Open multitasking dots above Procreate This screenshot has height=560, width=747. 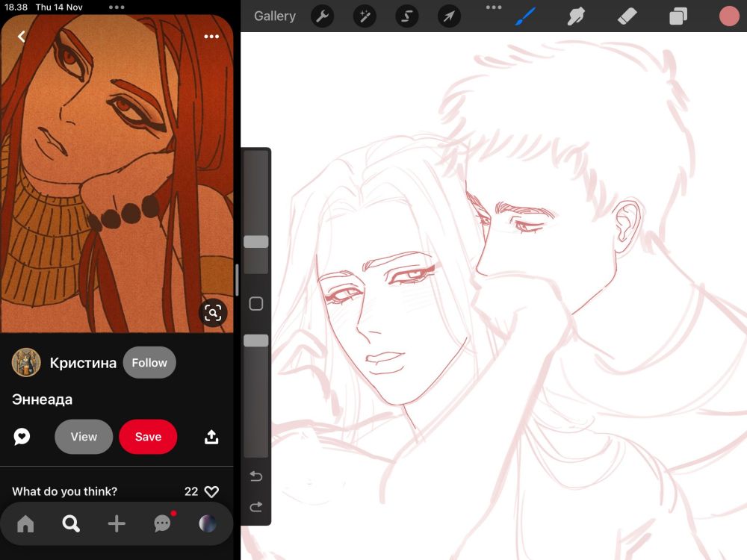pos(494,7)
